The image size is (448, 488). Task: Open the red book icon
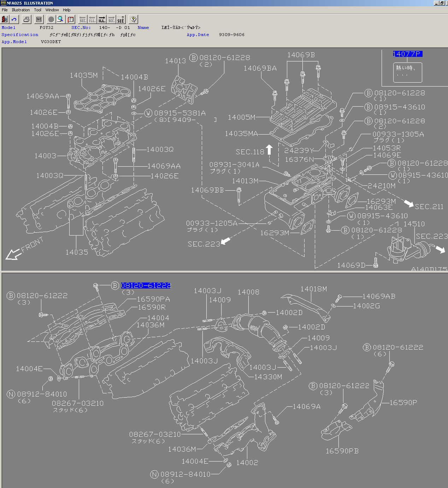pos(71,19)
